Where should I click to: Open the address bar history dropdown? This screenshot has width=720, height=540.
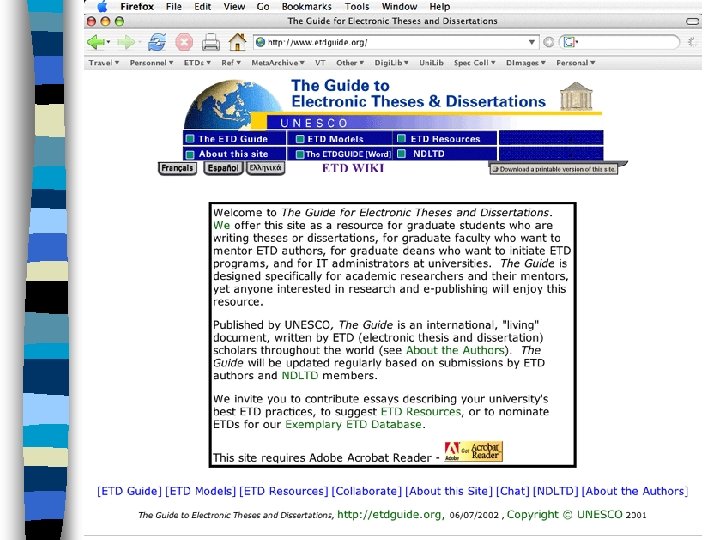tap(531, 42)
